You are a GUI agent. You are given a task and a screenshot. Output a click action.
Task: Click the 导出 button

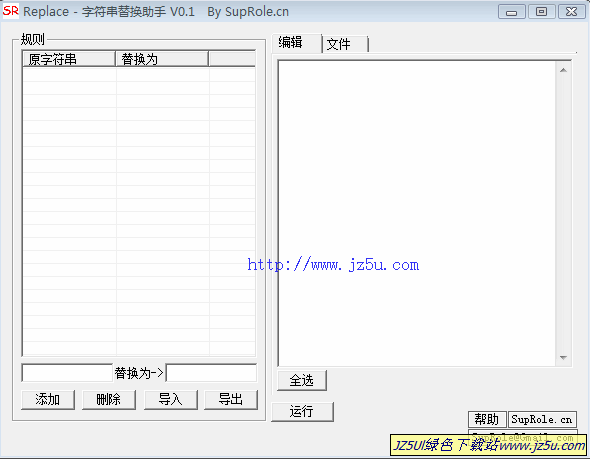click(231, 399)
